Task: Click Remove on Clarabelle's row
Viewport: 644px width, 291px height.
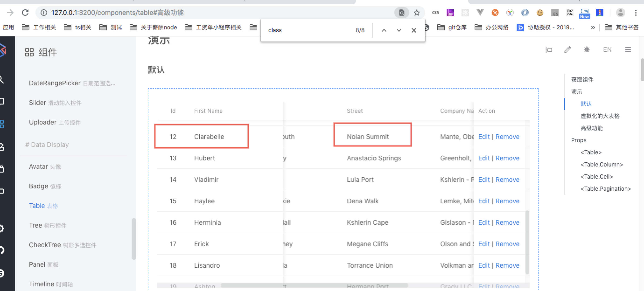Action: (507, 137)
